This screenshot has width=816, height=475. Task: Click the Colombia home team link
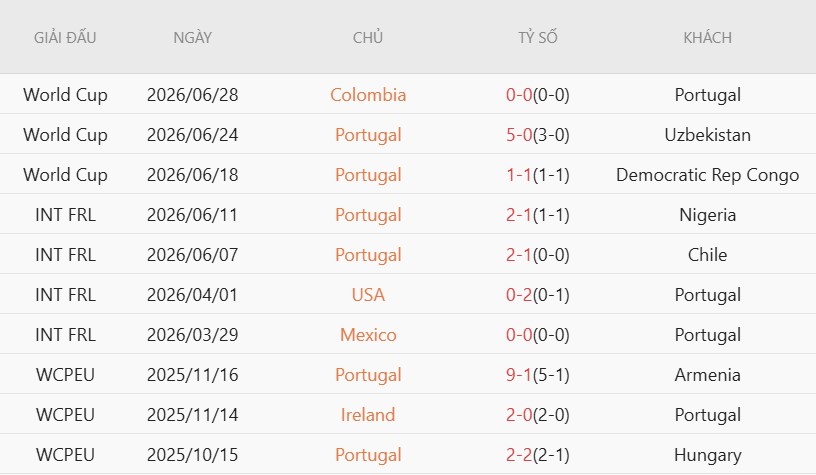click(368, 95)
